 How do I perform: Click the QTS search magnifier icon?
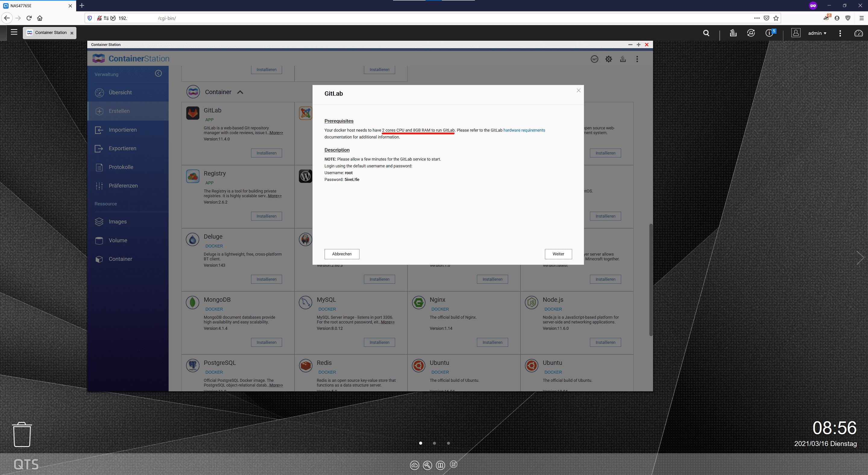pos(706,33)
